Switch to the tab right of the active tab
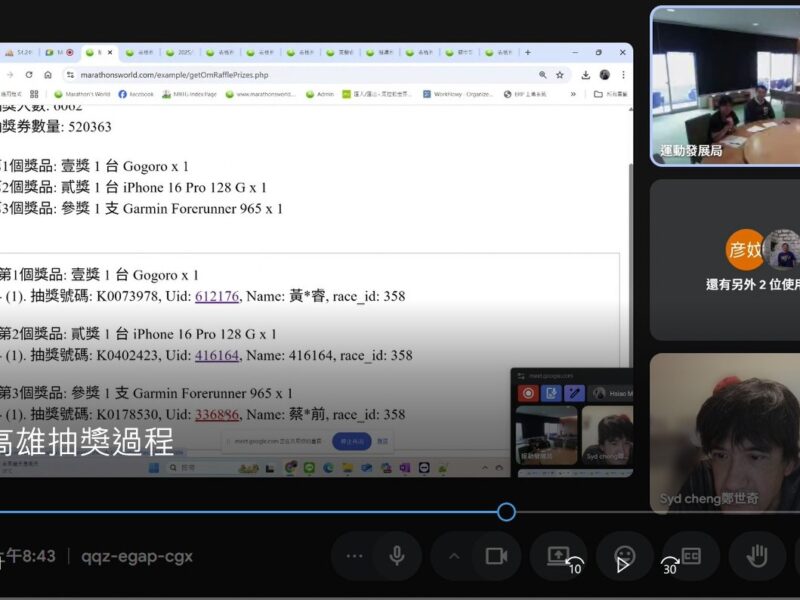 click(140, 52)
